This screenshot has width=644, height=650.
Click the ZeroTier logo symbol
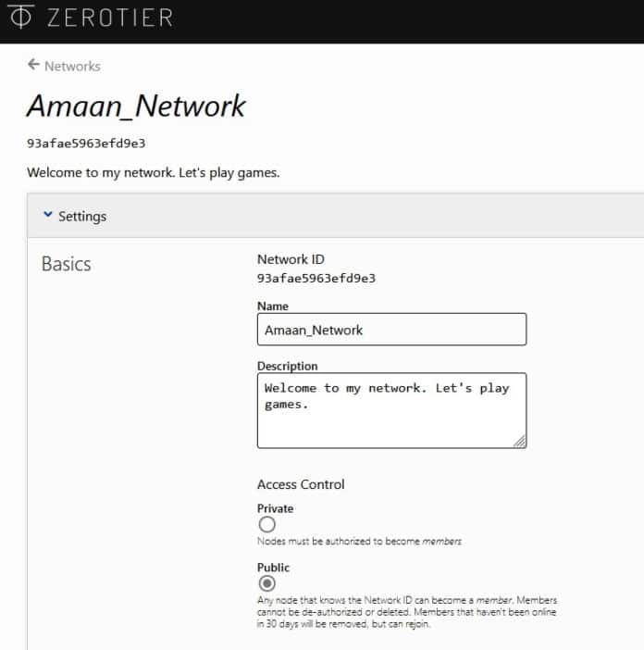pos(19,17)
